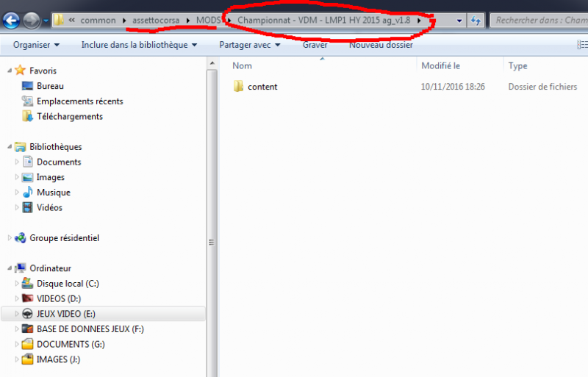The image size is (588, 377).
Task: Expand Vidéos library
Action: 16,207
